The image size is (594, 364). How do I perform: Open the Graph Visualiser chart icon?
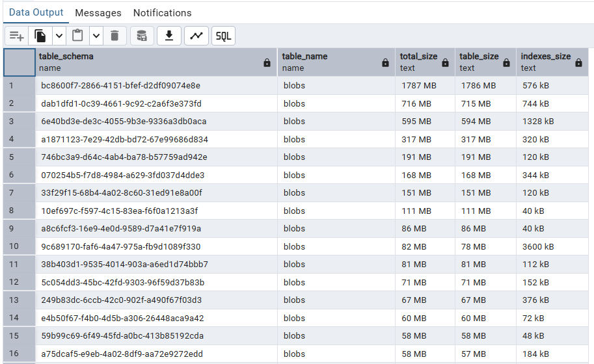point(196,36)
